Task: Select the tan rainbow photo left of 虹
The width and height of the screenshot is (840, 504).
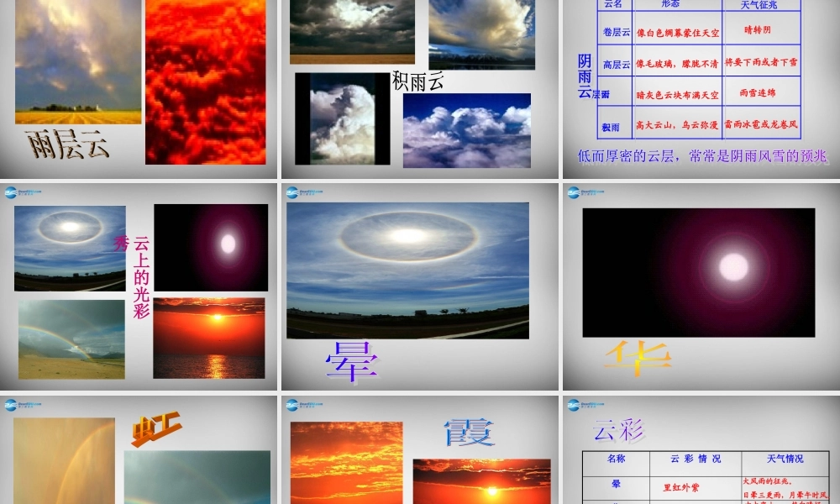Action: [65, 460]
